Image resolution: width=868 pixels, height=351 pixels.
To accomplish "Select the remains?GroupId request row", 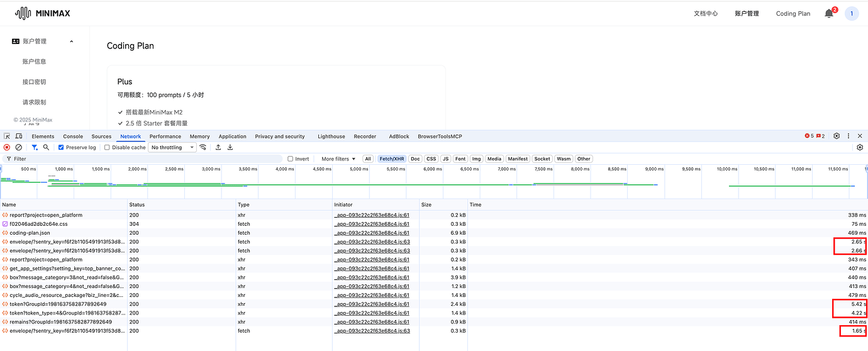I will 434,321.
